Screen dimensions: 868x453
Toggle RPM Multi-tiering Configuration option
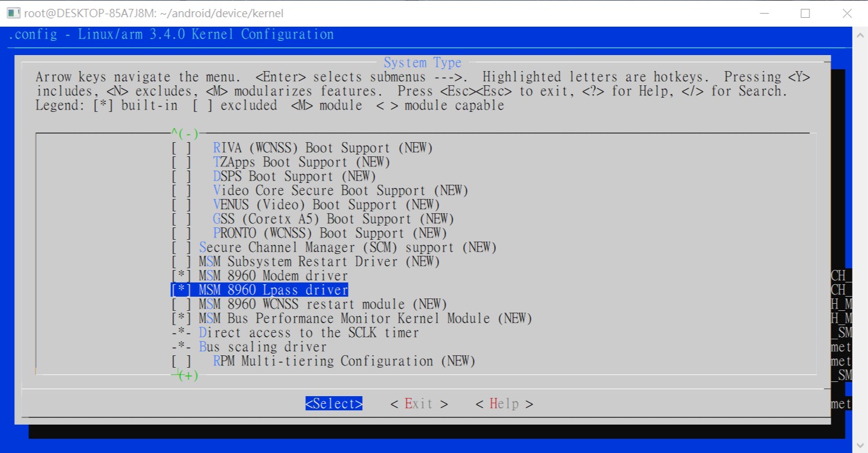pos(182,361)
